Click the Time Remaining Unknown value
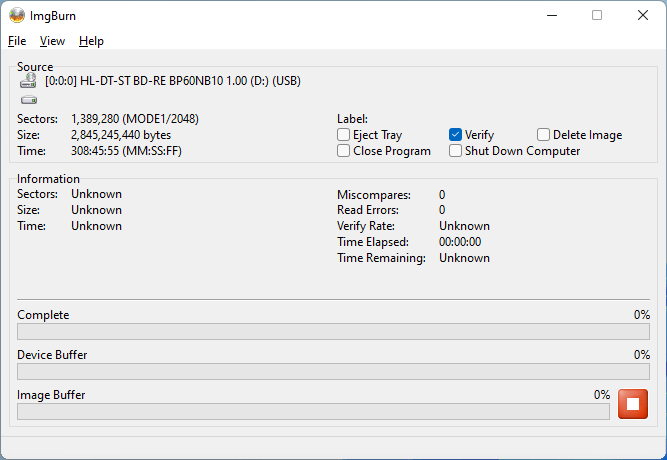Image resolution: width=667 pixels, height=460 pixels. (464, 258)
